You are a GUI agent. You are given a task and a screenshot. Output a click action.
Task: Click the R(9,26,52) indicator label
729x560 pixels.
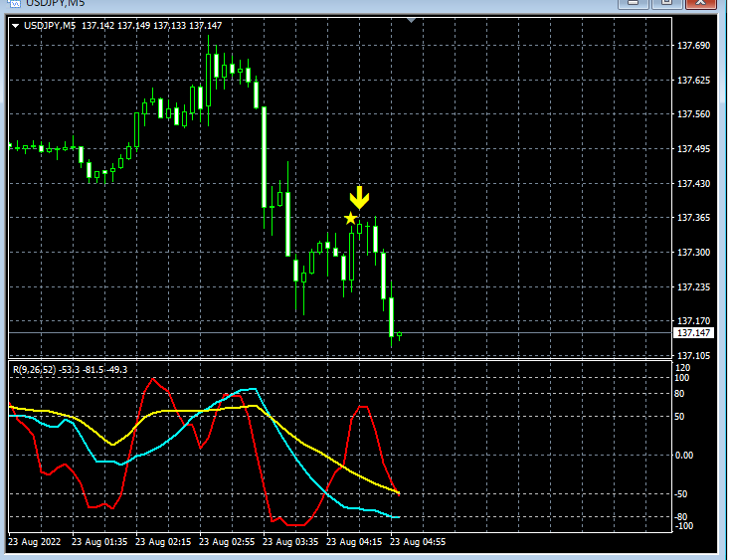pyautogui.click(x=35, y=370)
